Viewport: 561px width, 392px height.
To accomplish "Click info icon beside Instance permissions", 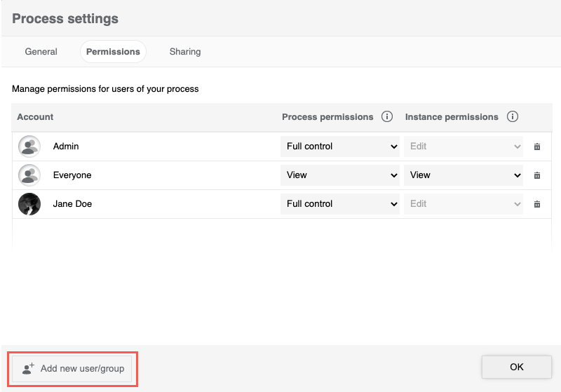I will tap(512, 117).
